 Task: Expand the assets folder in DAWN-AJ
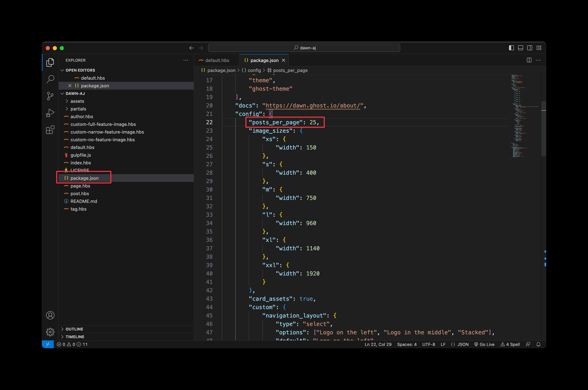coord(78,101)
